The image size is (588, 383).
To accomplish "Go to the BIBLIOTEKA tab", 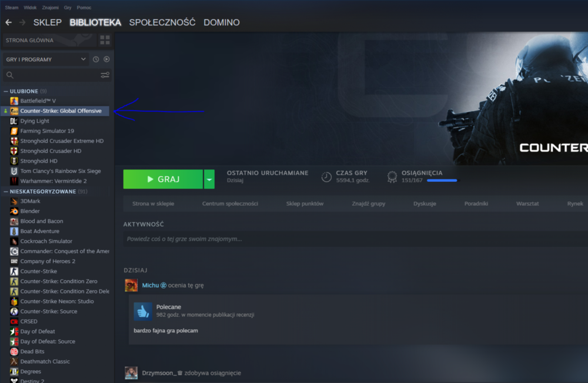I will (95, 22).
